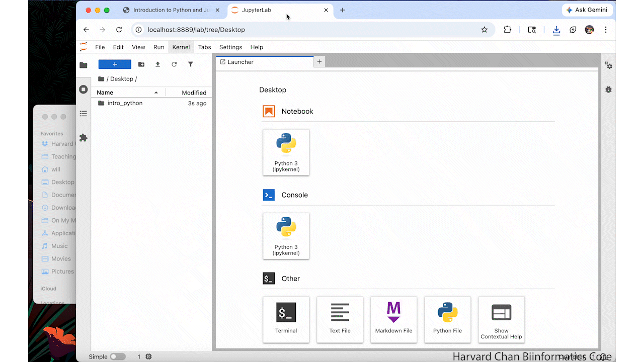The height and width of the screenshot is (362, 644).
Task: Open the intro_python folder
Action: coord(125,103)
